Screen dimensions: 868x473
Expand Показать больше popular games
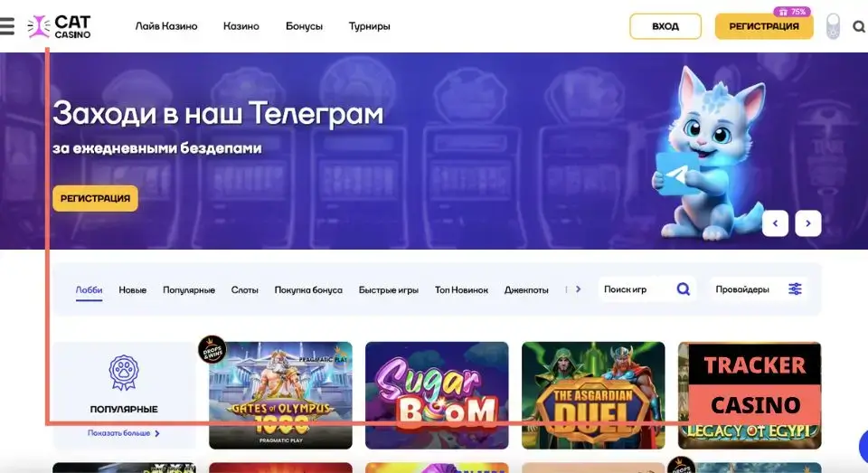tap(124, 433)
